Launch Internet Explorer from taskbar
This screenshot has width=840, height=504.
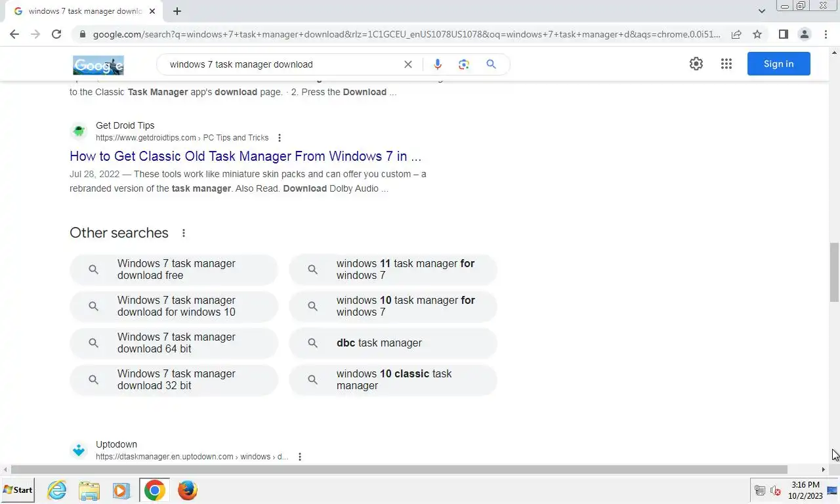click(57, 490)
